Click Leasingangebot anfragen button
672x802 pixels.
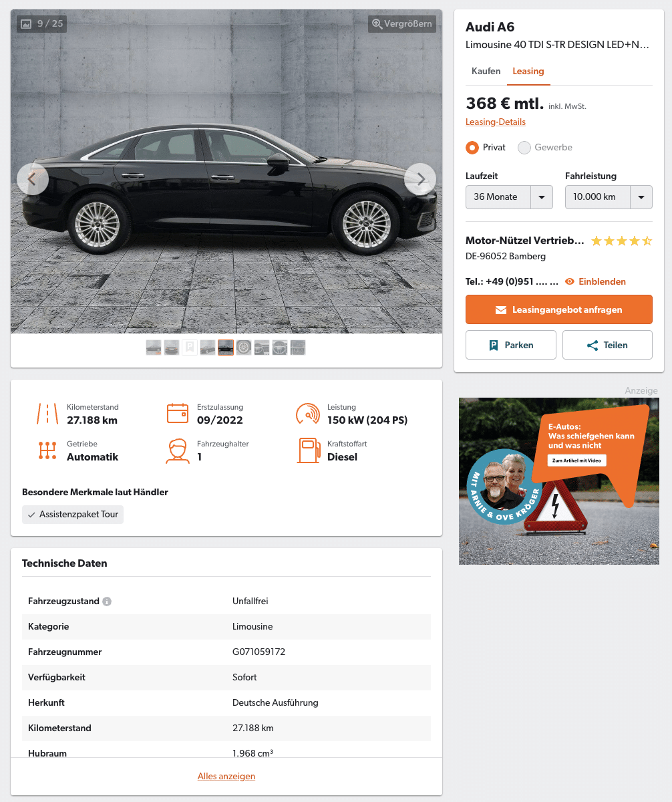click(x=559, y=310)
